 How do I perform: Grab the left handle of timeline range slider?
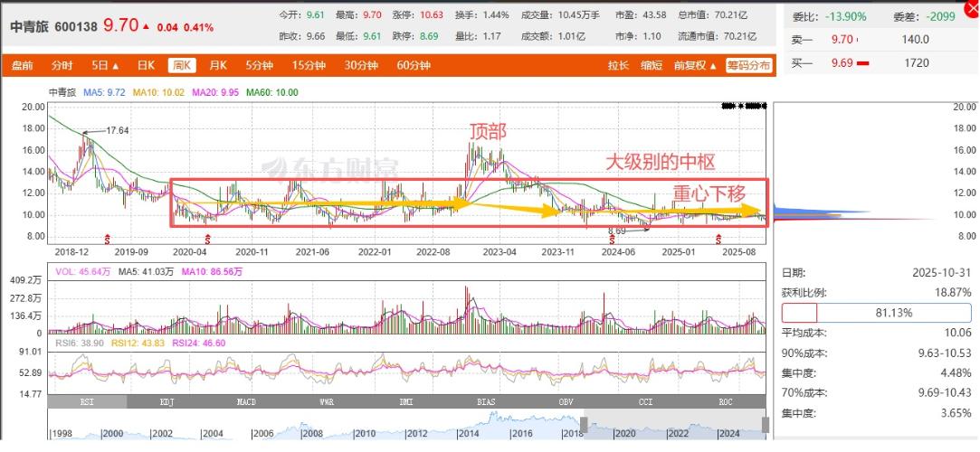pyautogui.click(x=584, y=425)
